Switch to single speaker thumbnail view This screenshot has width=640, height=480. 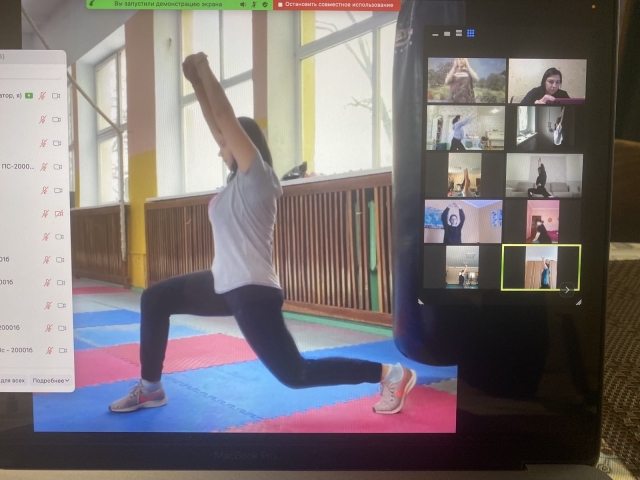click(x=447, y=33)
